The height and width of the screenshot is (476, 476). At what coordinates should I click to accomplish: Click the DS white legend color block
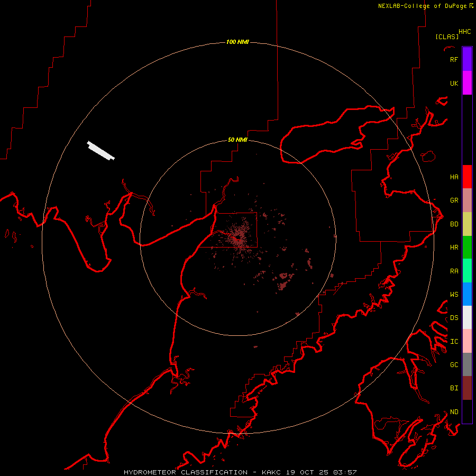[x=467, y=317]
